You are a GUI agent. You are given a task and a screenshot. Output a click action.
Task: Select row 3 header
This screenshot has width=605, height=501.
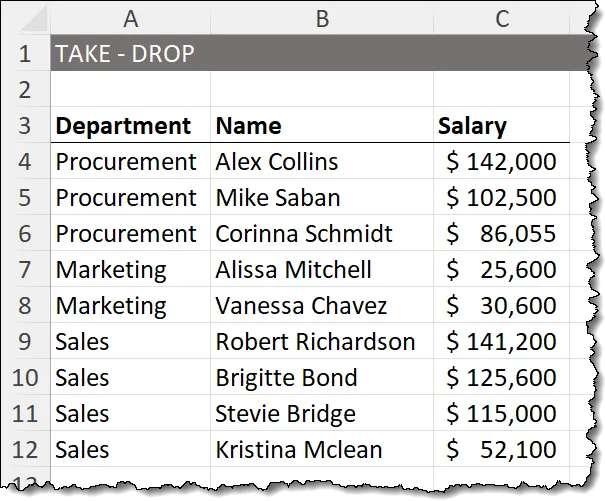coord(25,126)
